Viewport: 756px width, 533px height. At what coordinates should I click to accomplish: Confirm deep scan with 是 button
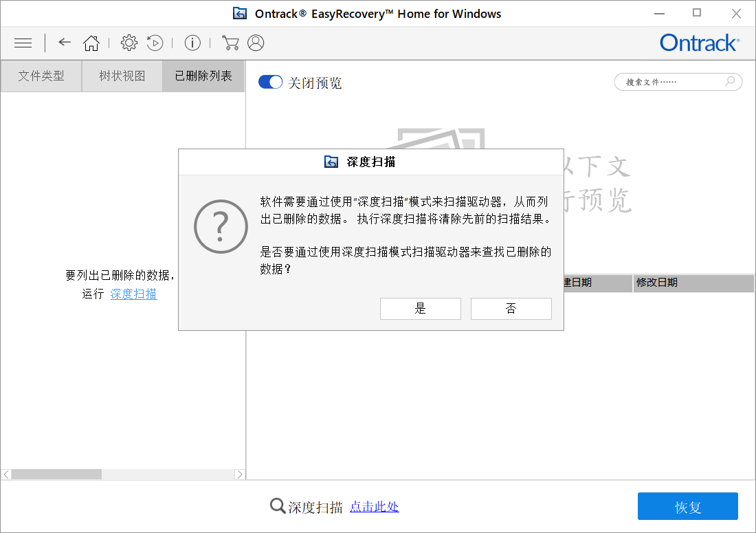421,309
